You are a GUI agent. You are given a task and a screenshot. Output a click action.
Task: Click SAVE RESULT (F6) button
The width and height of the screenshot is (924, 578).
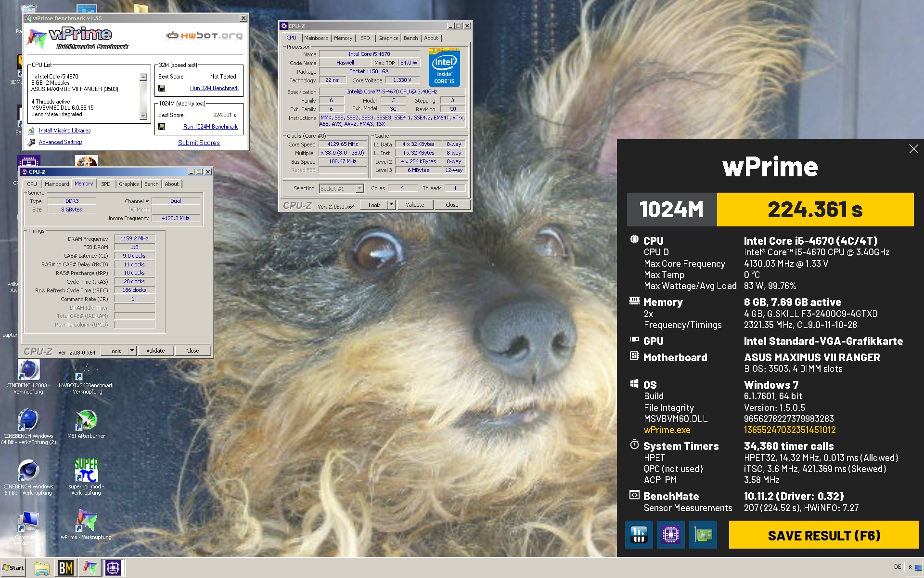click(x=824, y=535)
